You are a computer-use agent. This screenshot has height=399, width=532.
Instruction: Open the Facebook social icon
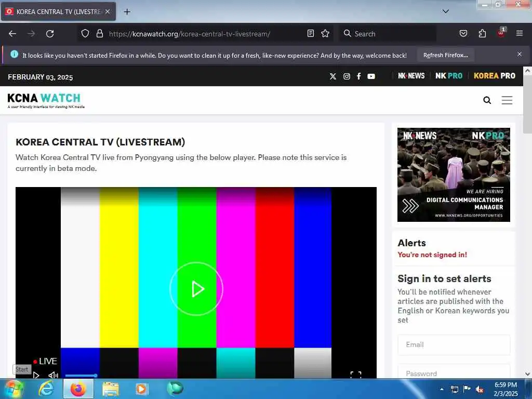point(358,76)
